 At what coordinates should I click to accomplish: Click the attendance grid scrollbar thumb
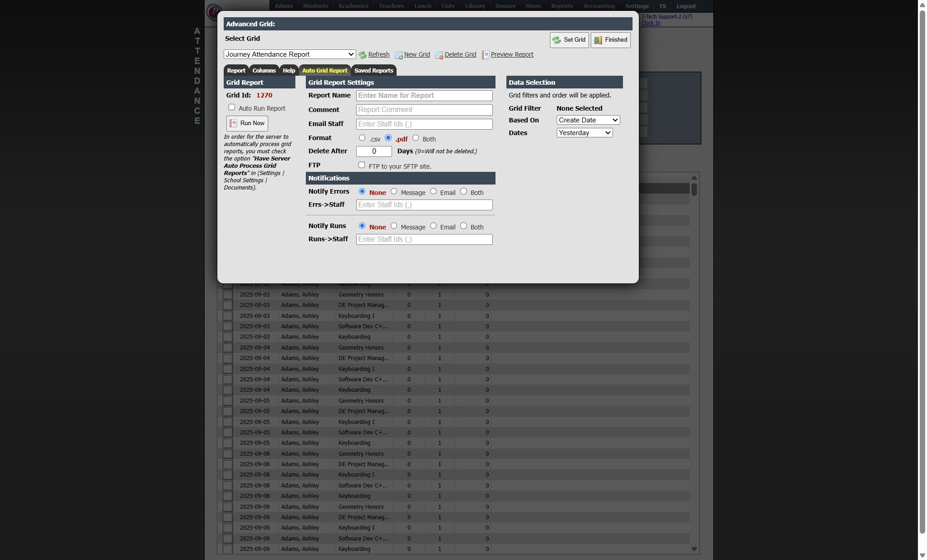pos(694,189)
